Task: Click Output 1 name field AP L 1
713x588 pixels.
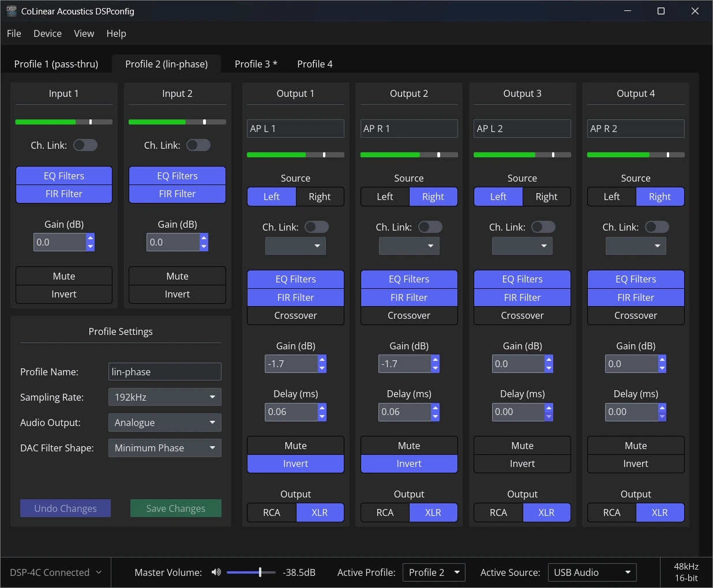Action: click(x=295, y=129)
